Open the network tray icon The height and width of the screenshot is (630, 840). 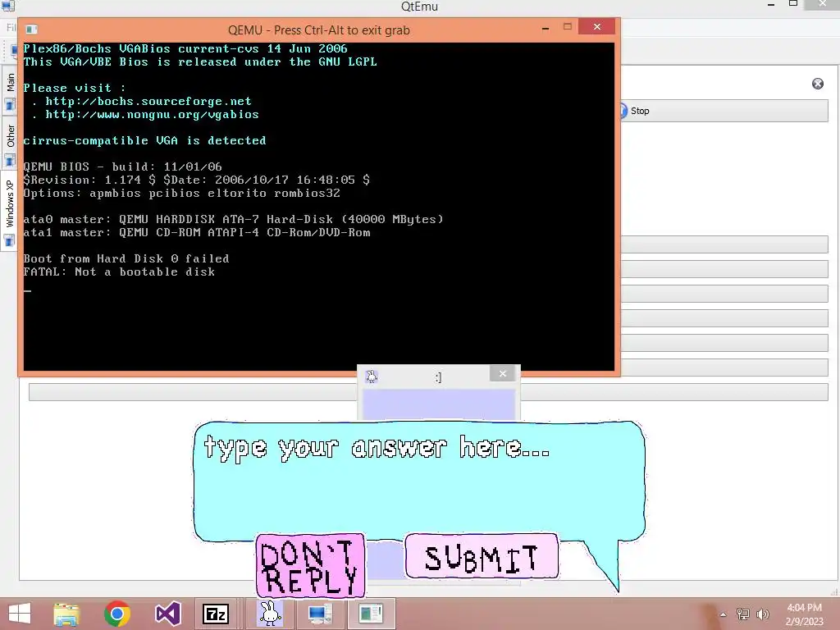click(x=743, y=614)
